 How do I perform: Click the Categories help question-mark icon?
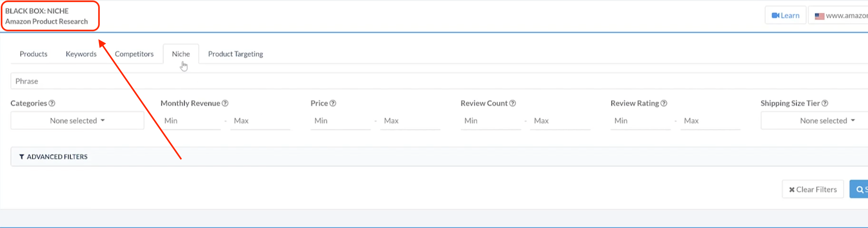click(52, 103)
